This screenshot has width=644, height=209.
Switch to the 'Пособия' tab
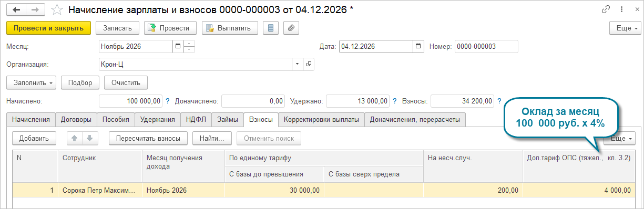pos(116,120)
